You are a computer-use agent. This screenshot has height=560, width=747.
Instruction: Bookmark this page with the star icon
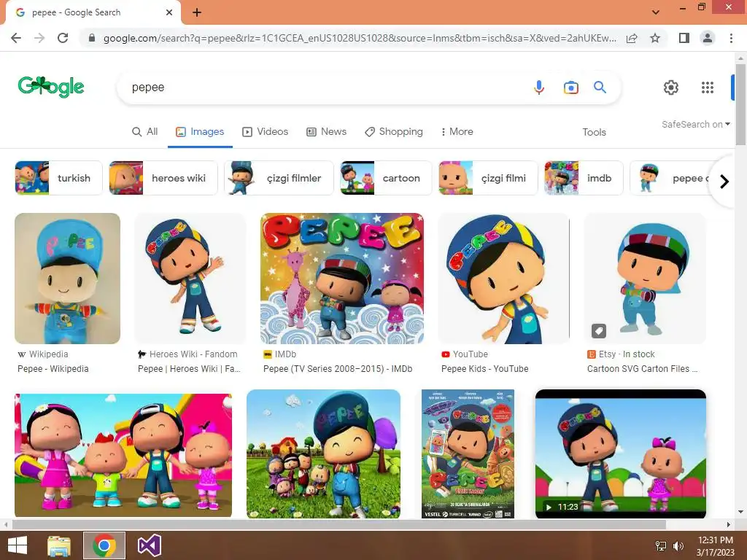pyautogui.click(x=655, y=38)
